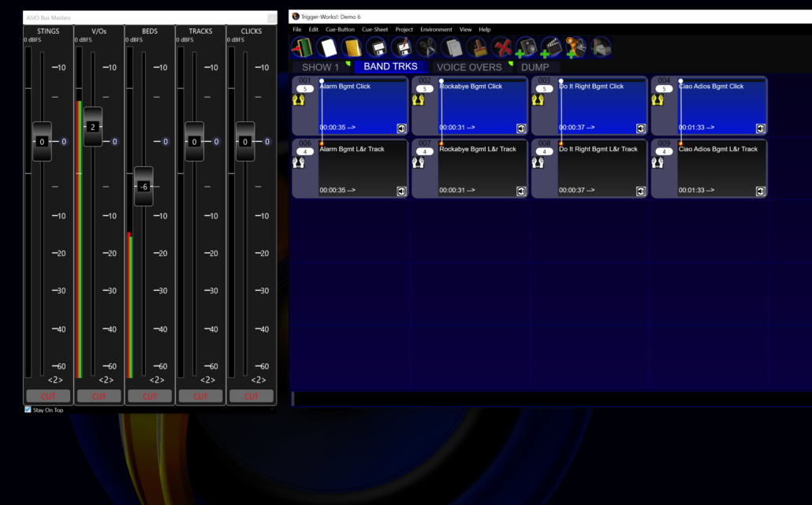812x505 pixels.
Task: Click white hands icon on Rockabye Bgmt L&r Track
Action: point(418,162)
